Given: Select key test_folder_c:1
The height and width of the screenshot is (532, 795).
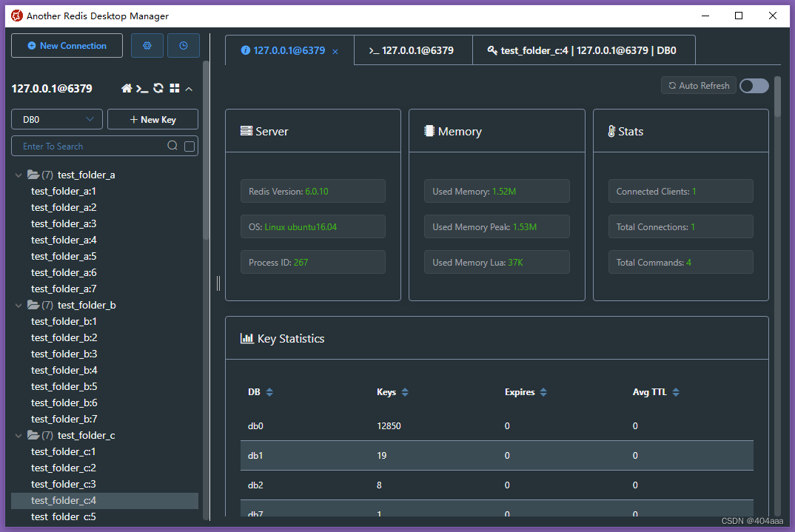Looking at the screenshot, I should pos(64,451).
